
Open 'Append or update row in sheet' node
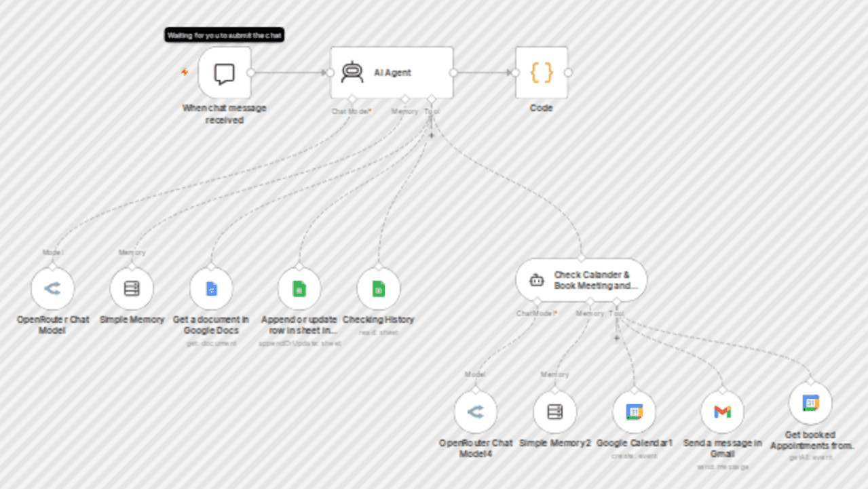(x=299, y=288)
